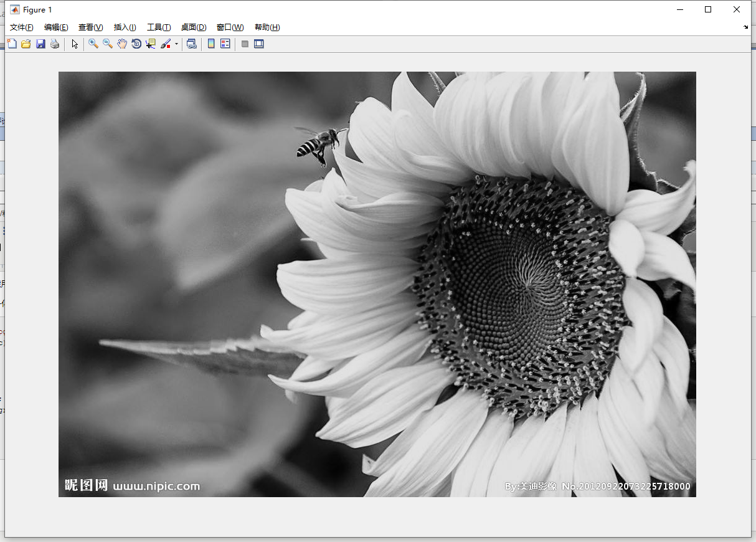Click the Hide Plot Tools icon

245,44
